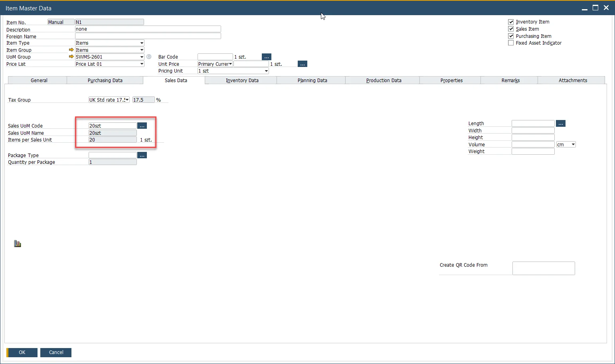Click the Package Type browse button
This screenshot has width=615, height=364.
[x=142, y=155]
